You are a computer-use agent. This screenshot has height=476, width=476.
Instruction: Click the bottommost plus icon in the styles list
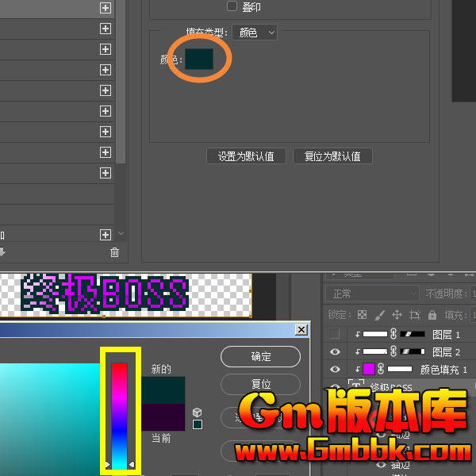[x=106, y=235]
